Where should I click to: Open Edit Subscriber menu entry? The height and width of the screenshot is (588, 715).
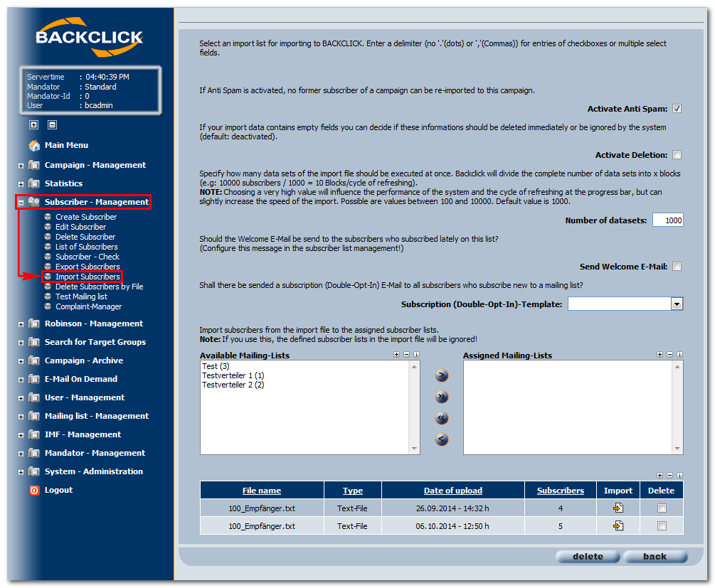[80, 227]
